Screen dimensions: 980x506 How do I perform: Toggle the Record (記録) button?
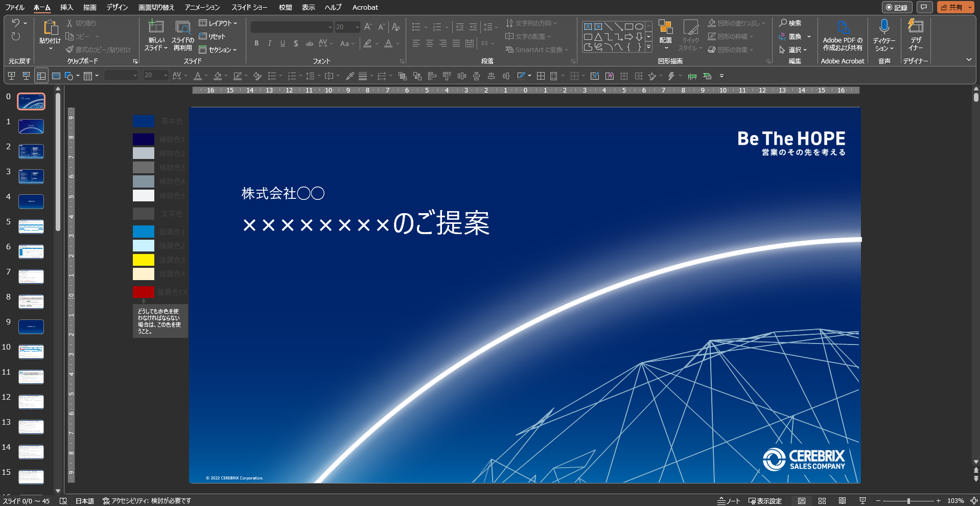coord(897,7)
